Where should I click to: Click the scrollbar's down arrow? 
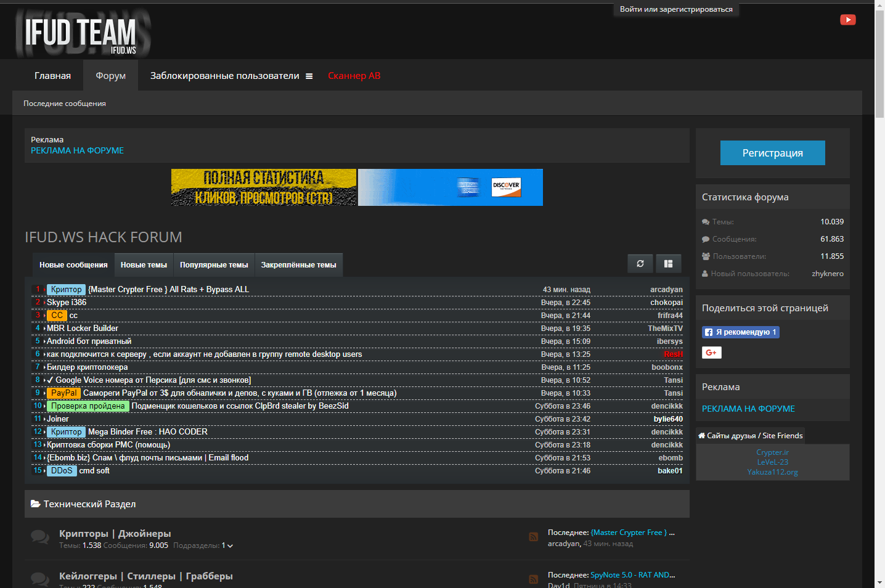click(880, 582)
